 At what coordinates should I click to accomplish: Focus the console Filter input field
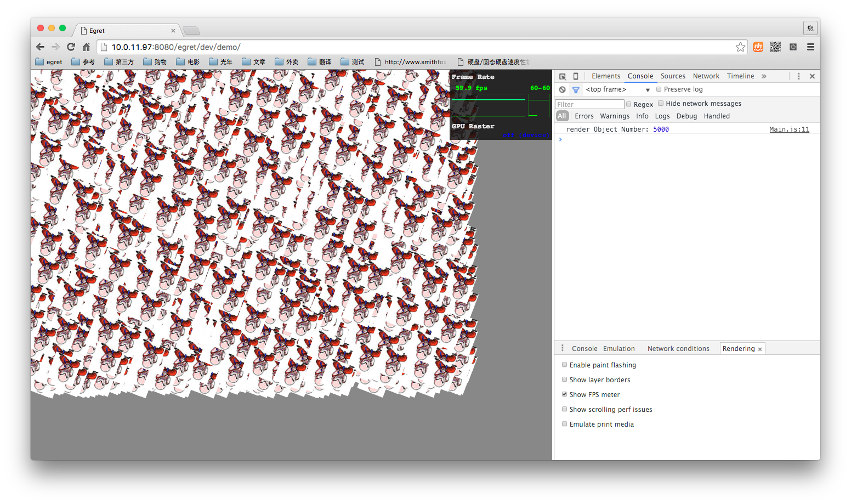[590, 104]
